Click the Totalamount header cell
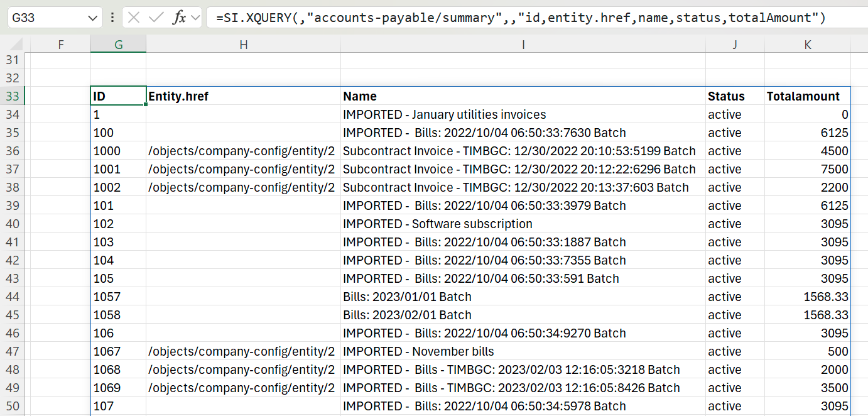 (x=808, y=96)
